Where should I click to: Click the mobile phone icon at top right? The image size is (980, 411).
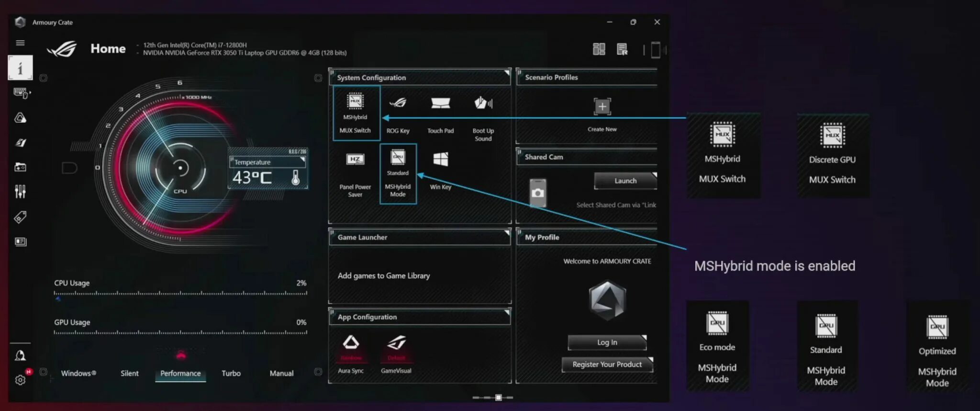click(x=656, y=50)
